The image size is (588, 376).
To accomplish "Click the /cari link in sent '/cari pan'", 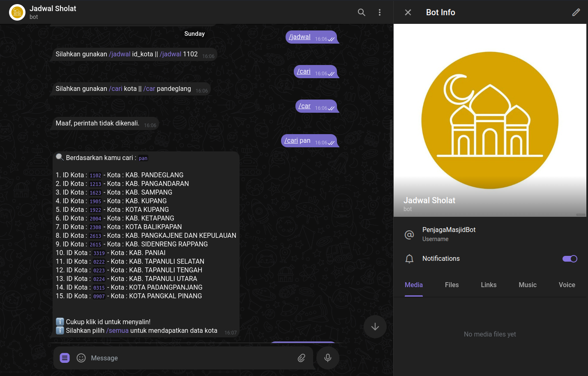I will click(x=291, y=140).
